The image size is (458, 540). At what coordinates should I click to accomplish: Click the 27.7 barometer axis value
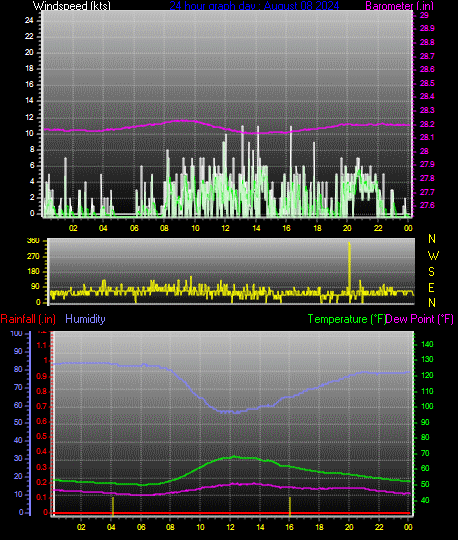pos(427,192)
